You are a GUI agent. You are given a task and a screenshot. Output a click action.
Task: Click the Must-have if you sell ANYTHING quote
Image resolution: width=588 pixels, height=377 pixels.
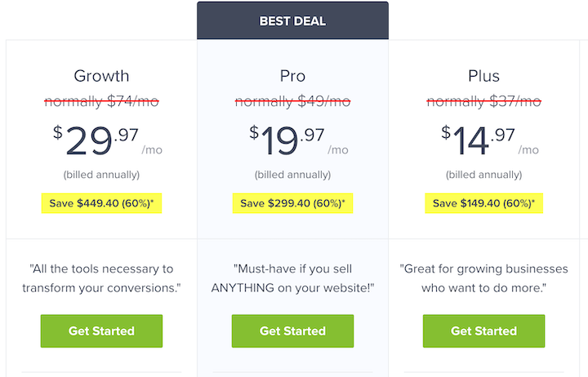point(292,278)
